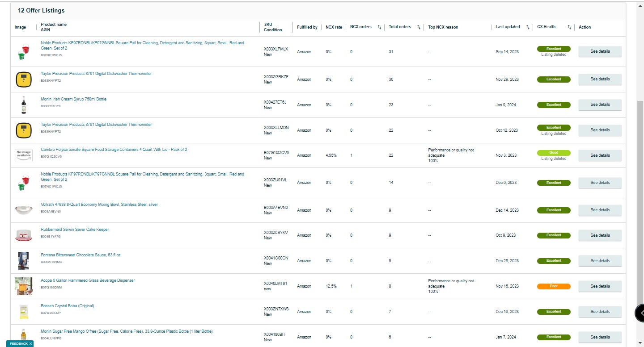See details for the Cambro containers listing
This screenshot has height=347, width=644.
pos(600,155)
